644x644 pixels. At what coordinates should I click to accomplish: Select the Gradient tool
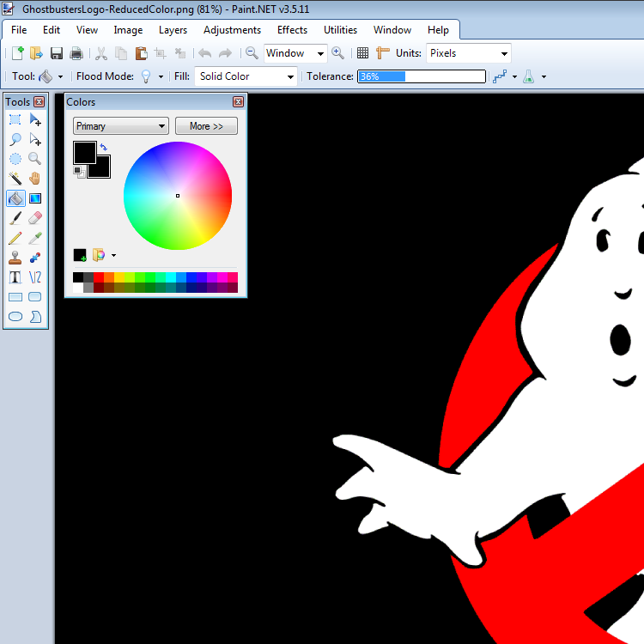[x=35, y=198]
